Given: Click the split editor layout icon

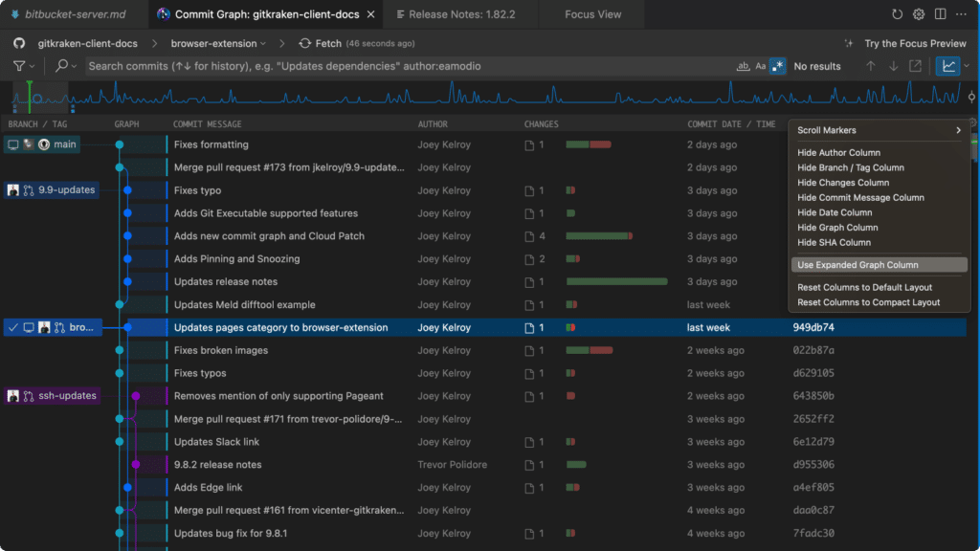Looking at the screenshot, I should pos(940,14).
